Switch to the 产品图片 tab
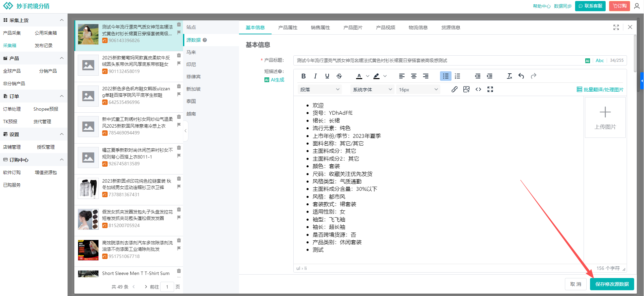Image resolution: width=644 pixels, height=296 pixels. (x=353, y=27)
